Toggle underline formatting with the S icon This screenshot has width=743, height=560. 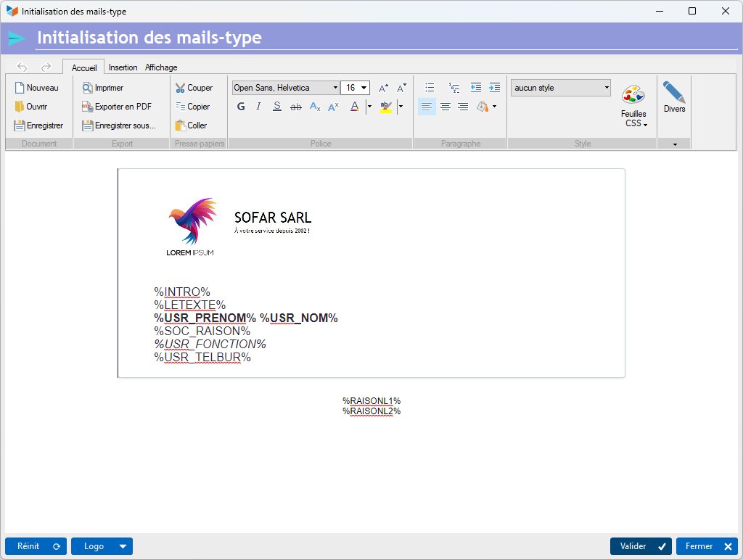pos(276,107)
